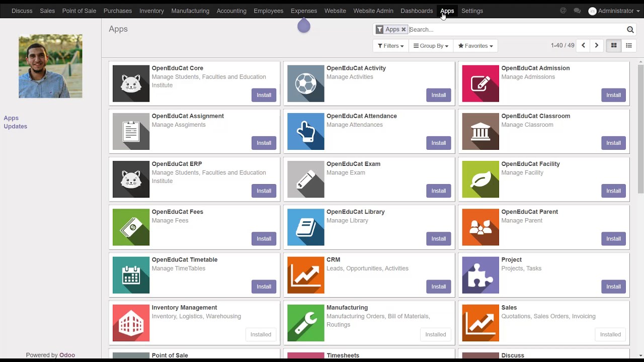Image resolution: width=644 pixels, height=362 pixels.
Task: Open the Settings menu
Action: pyautogui.click(x=472, y=11)
